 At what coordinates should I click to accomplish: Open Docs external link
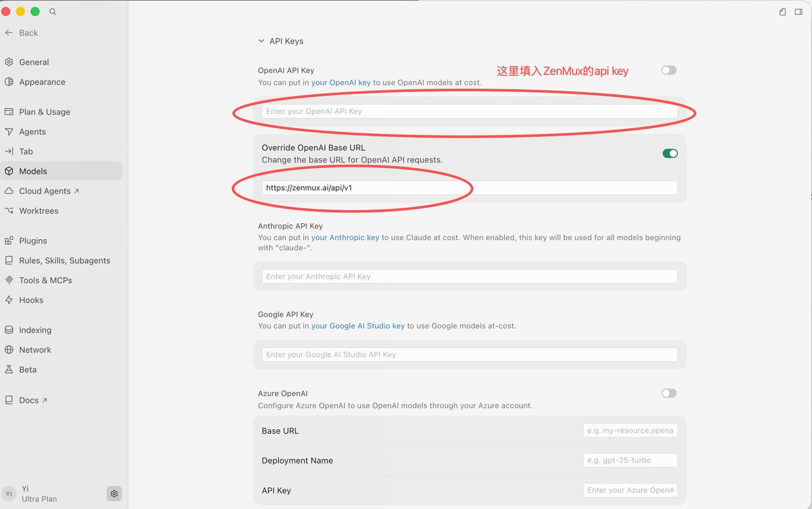click(x=34, y=400)
